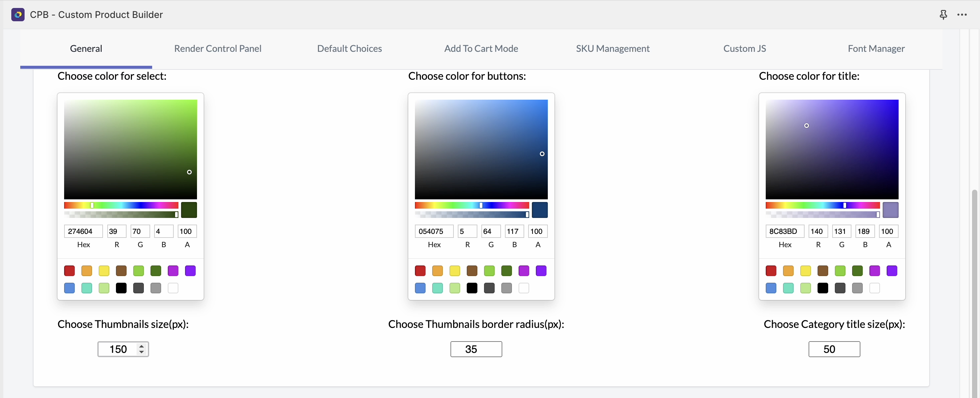Pick red swatch in select color picker
Viewport: 980px width, 398px height.
pyautogui.click(x=69, y=270)
